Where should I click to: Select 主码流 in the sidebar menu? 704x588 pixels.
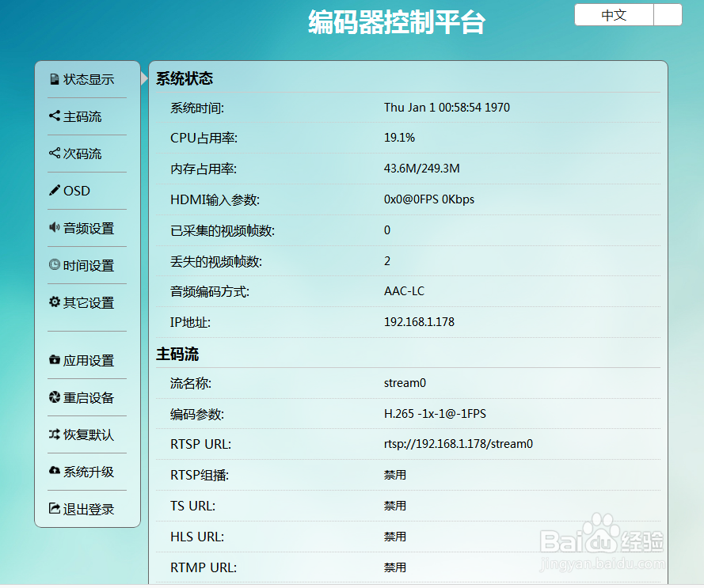coord(82,116)
